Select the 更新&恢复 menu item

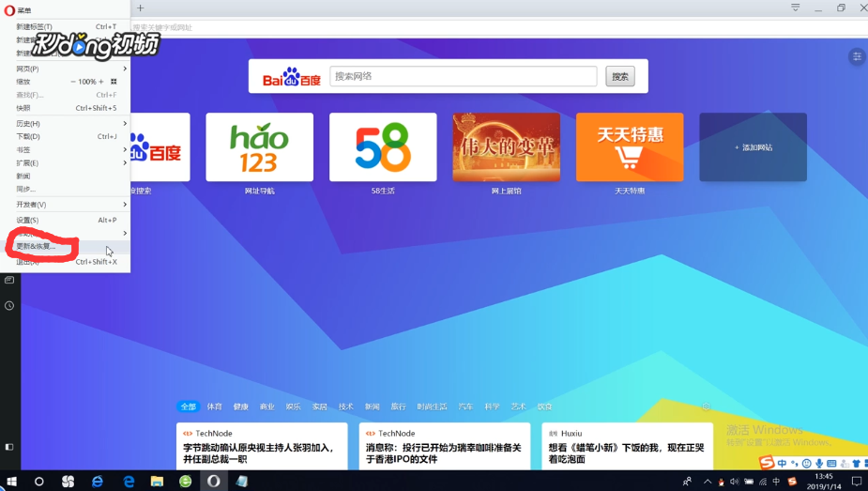(66, 246)
